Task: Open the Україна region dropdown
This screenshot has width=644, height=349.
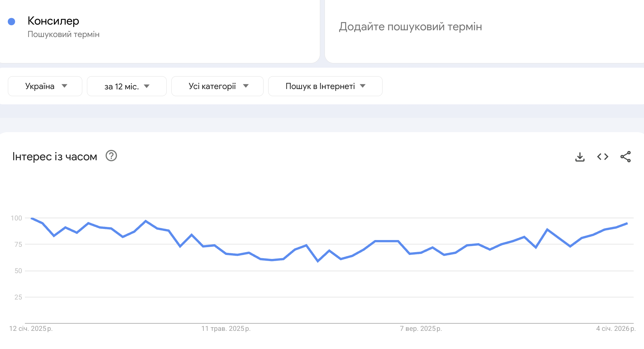Action: 45,86
